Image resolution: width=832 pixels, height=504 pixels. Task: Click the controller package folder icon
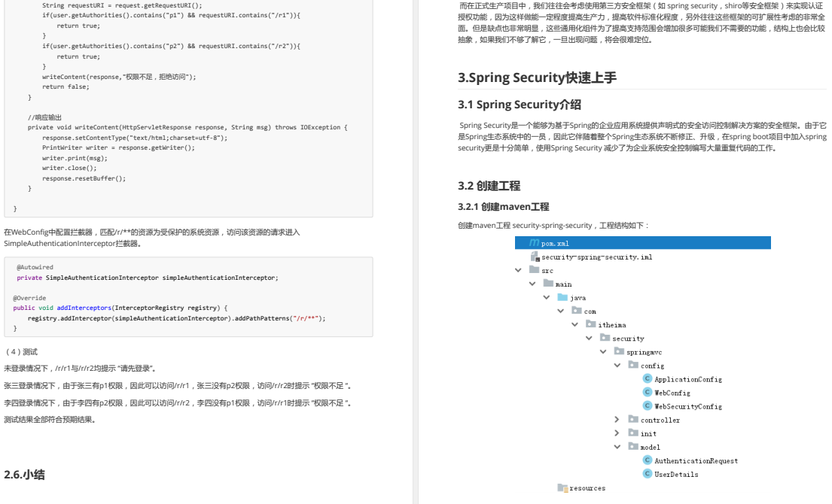[633, 419]
